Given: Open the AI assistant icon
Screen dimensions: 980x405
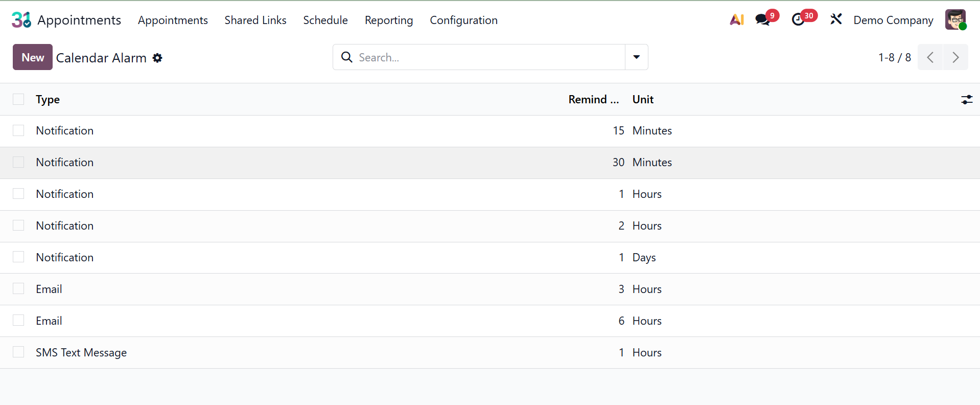Looking at the screenshot, I should pos(736,20).
